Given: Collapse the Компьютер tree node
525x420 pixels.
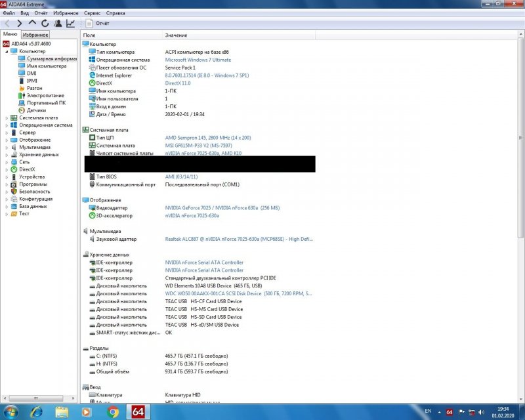Looking at the screenshot, I should click(x=7, y=51).
